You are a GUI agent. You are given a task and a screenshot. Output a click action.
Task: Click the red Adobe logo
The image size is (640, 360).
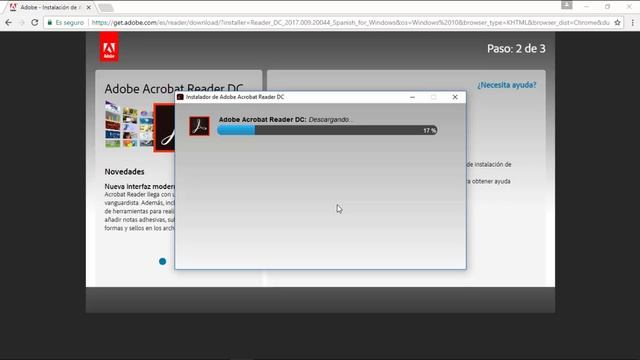109,47
